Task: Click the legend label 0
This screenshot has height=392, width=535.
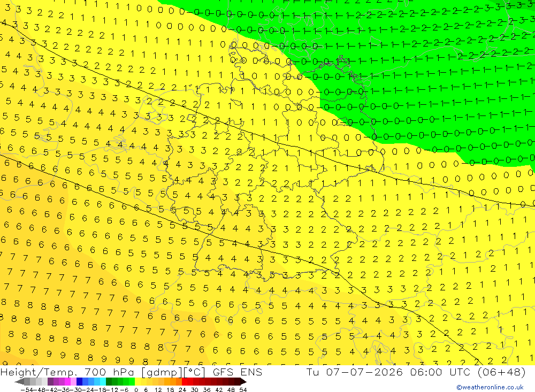Action: pyautogui.click(x=136, y=390)
